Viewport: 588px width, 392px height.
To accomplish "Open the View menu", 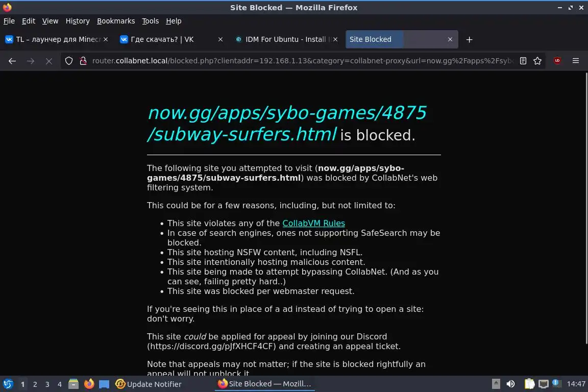I will point(50,21).
